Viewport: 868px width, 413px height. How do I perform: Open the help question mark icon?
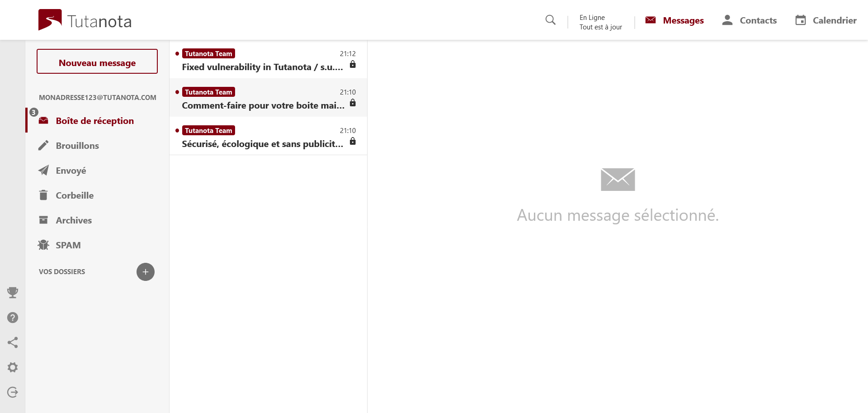point(13,318)
